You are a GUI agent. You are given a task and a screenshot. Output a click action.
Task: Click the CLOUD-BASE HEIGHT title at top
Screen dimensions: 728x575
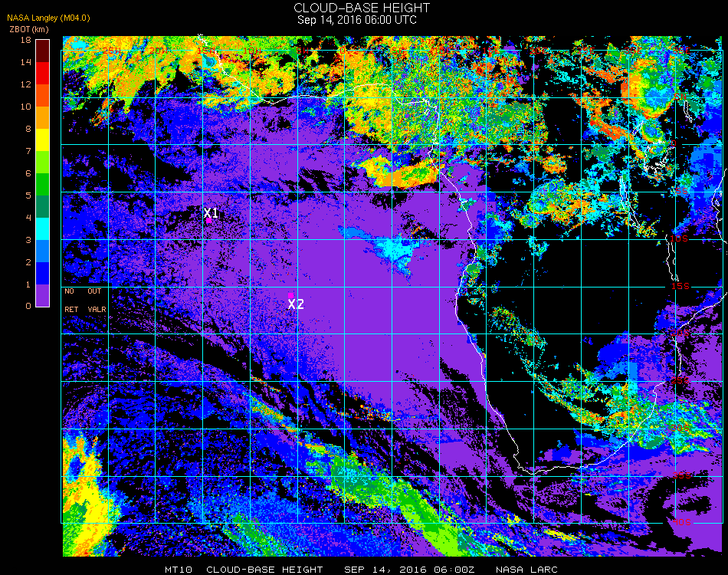point(362,8)
